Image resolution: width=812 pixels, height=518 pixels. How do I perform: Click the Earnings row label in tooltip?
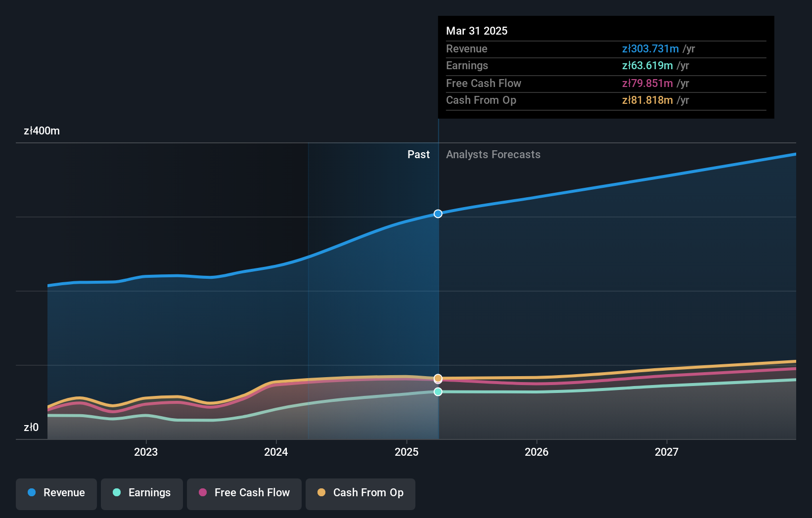pyautogui.click(x=467, y=66)
